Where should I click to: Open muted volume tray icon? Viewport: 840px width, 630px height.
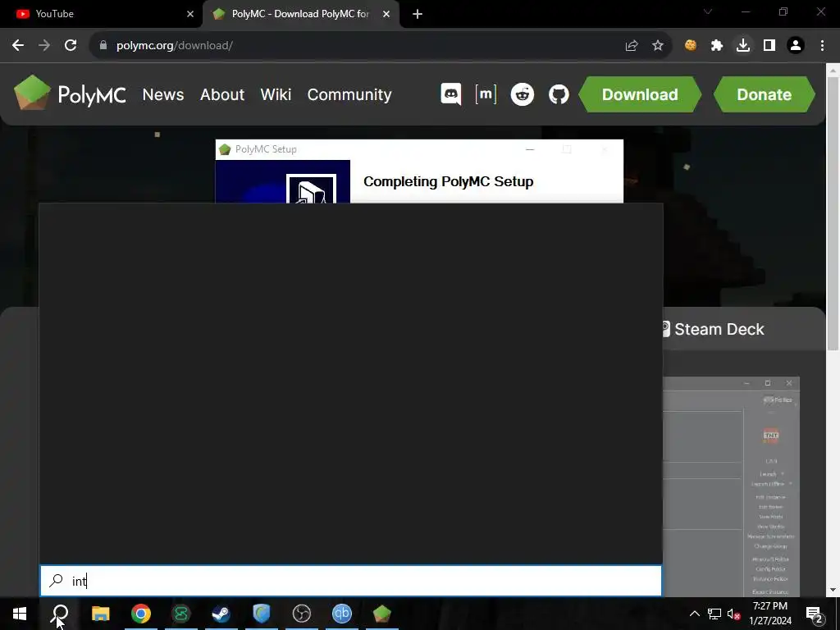click(x=734, y=614)
